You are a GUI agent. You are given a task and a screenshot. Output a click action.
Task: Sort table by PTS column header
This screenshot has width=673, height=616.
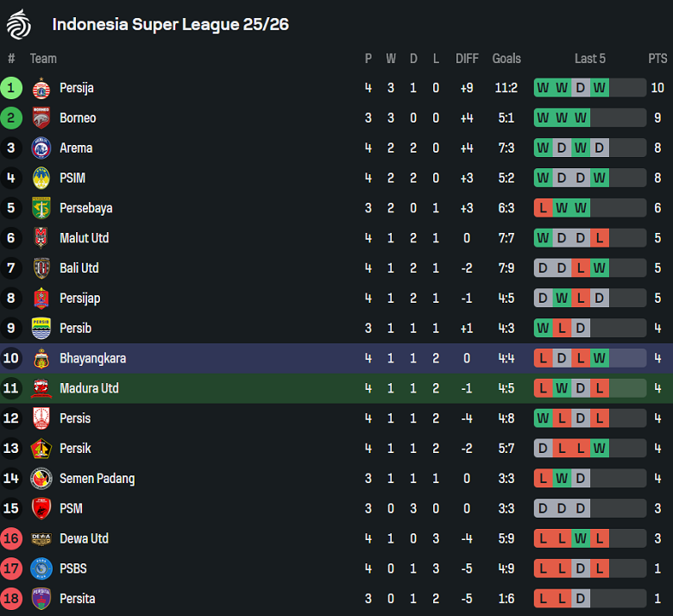(657, 59)
